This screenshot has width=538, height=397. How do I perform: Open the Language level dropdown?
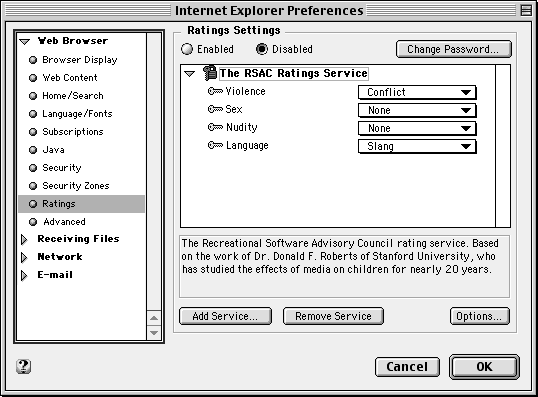pyautogui.click(x=417, y=146)
